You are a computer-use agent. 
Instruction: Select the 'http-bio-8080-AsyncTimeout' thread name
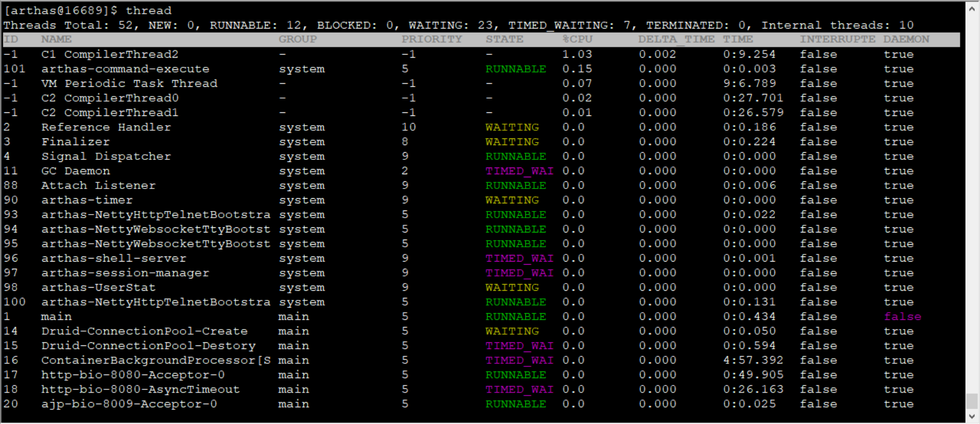pyautogui.click(x=140, y=389)
